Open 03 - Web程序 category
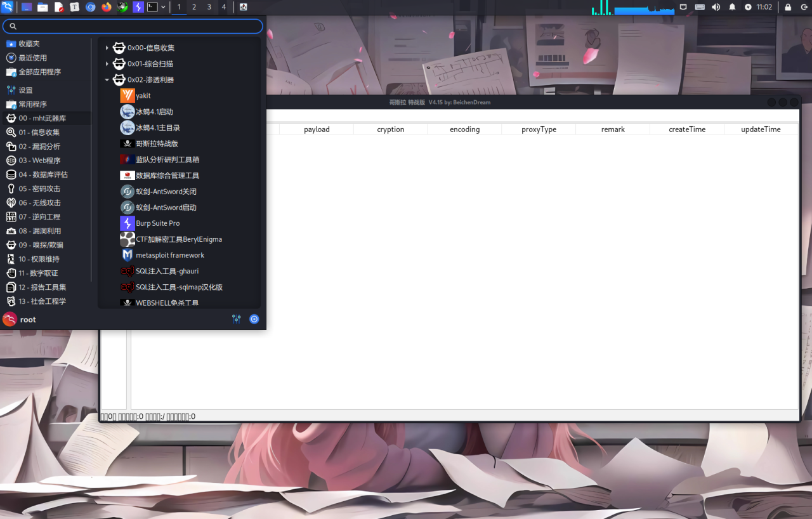812x519 pixels. (47, 161)
